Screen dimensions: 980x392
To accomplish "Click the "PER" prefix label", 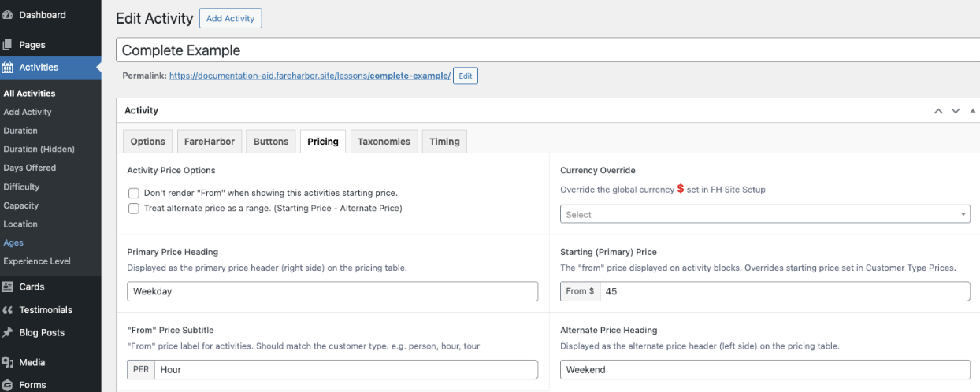I will click(141, 369).
